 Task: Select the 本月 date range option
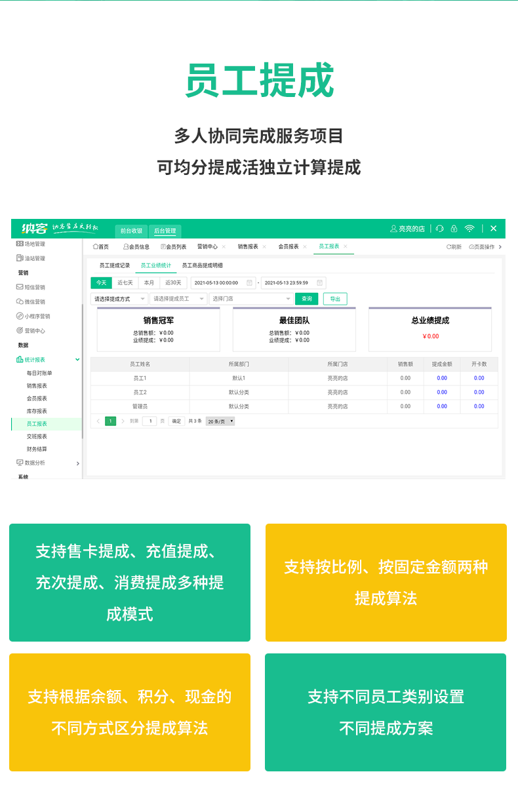[149, 283]
